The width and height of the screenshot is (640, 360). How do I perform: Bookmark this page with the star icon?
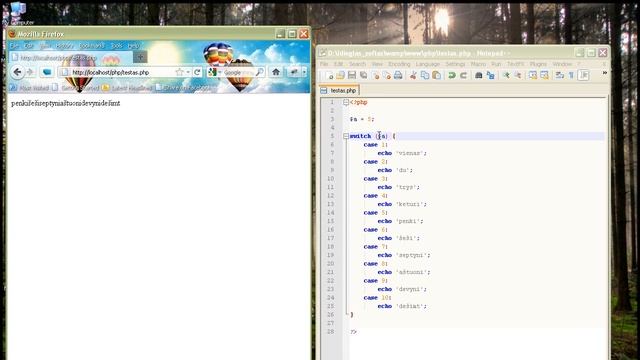tap(179, 72)
